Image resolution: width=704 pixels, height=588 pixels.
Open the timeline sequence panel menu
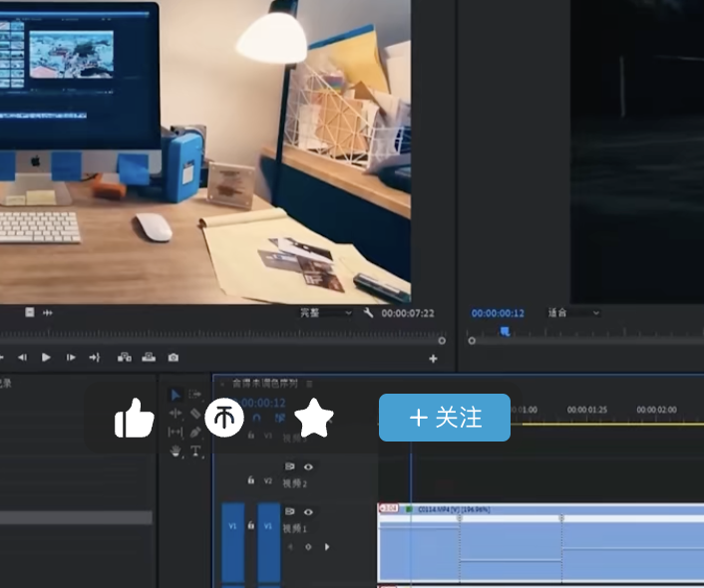[x=309, y=384]
